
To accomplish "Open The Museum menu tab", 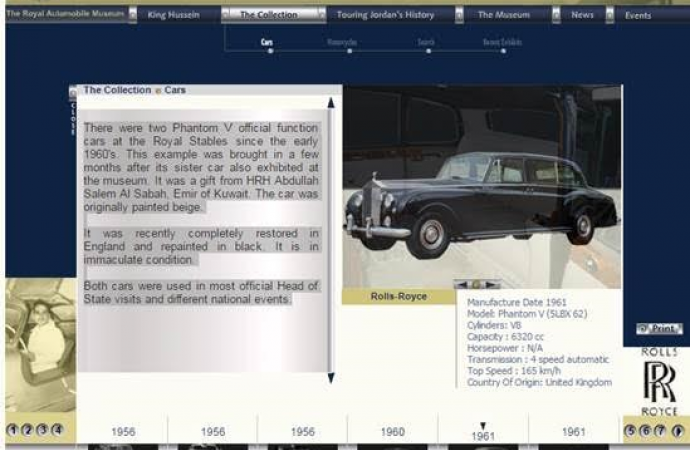I will (504, 15).
